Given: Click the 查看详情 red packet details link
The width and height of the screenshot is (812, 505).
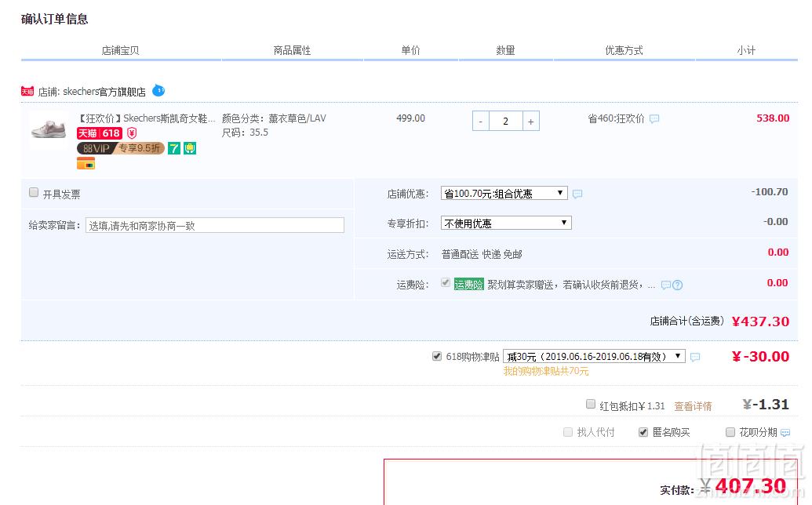Looking at the screenshot, I should tap(693, 406).
